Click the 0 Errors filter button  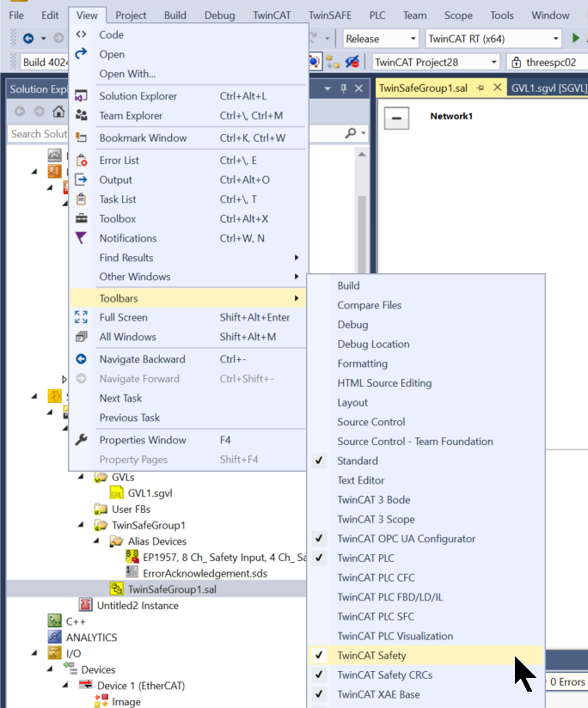click(567, 682)
